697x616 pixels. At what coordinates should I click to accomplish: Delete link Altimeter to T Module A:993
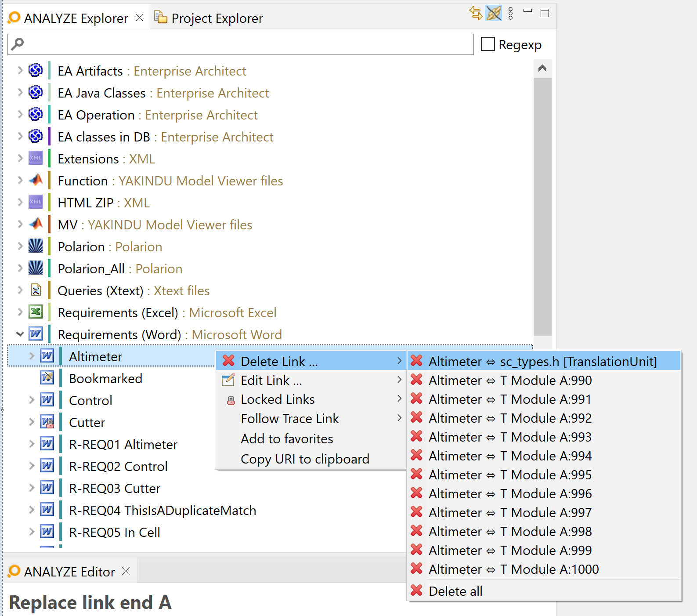pyautogui.click(x=544, y=437)
